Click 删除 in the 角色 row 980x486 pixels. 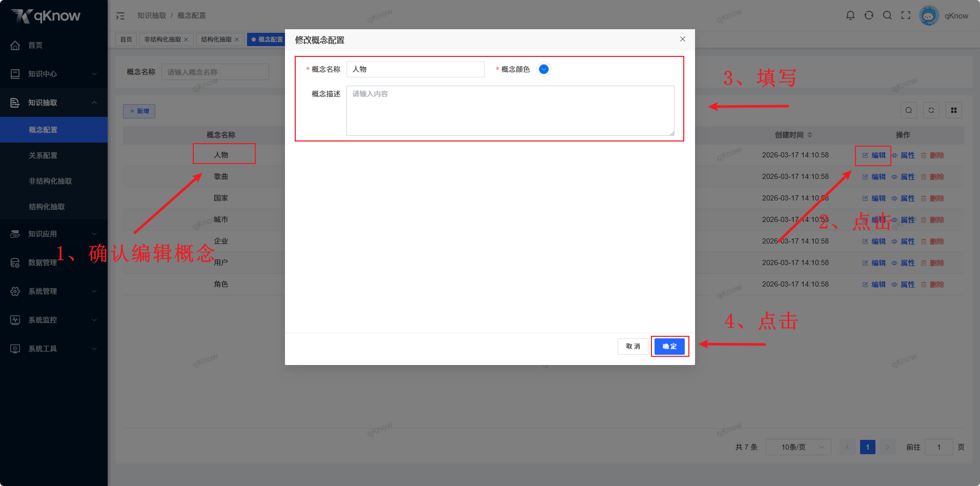(932, 285)
